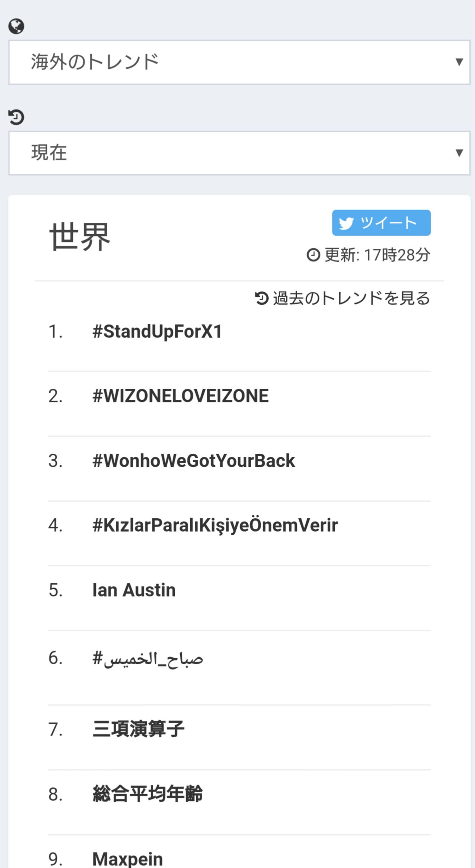Open the #WonhoWeGotYourBack hashtag

[x=193, y=461]
